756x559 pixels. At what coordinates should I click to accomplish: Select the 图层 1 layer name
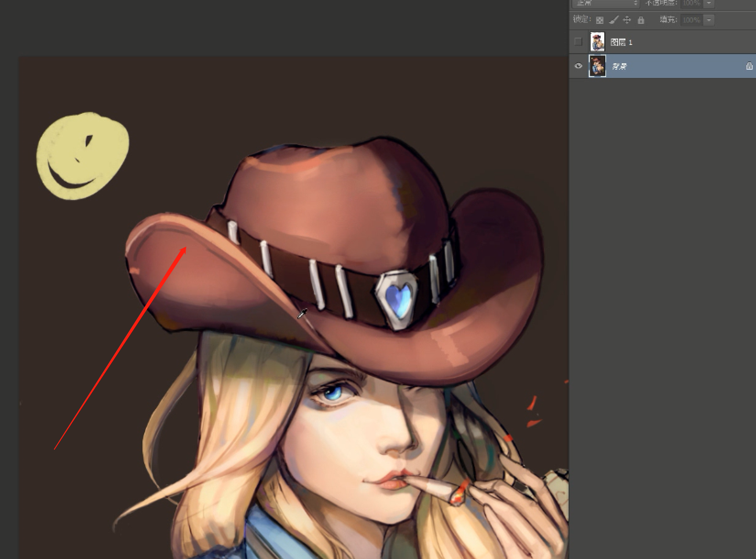coord(621,42)
